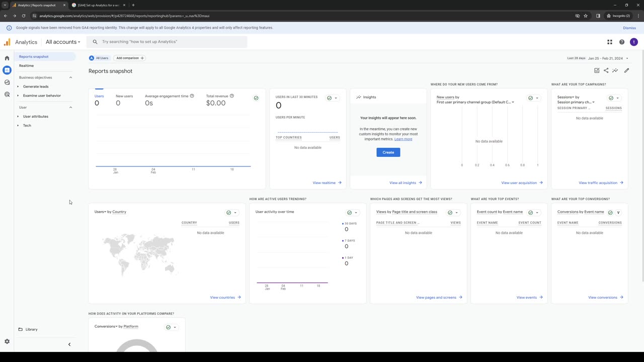Open status check on Views by Page title card

[453, 213]
